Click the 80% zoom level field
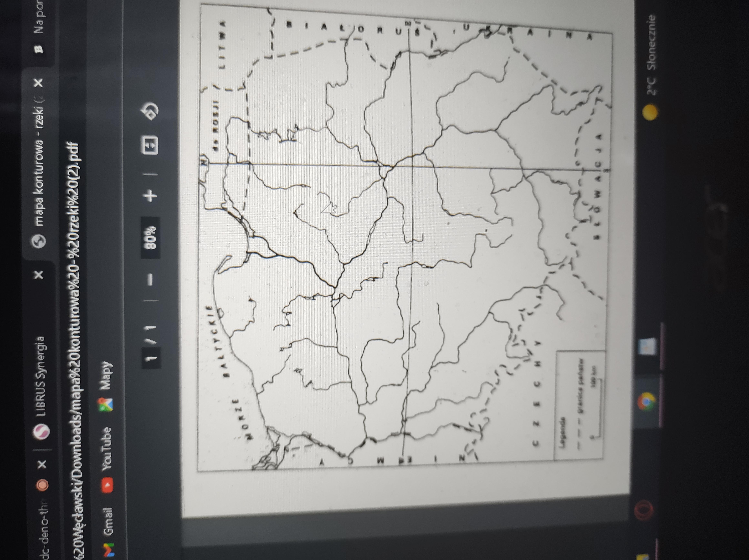The width and height of the screenshot is (749, 560). (x=150, y=238)
